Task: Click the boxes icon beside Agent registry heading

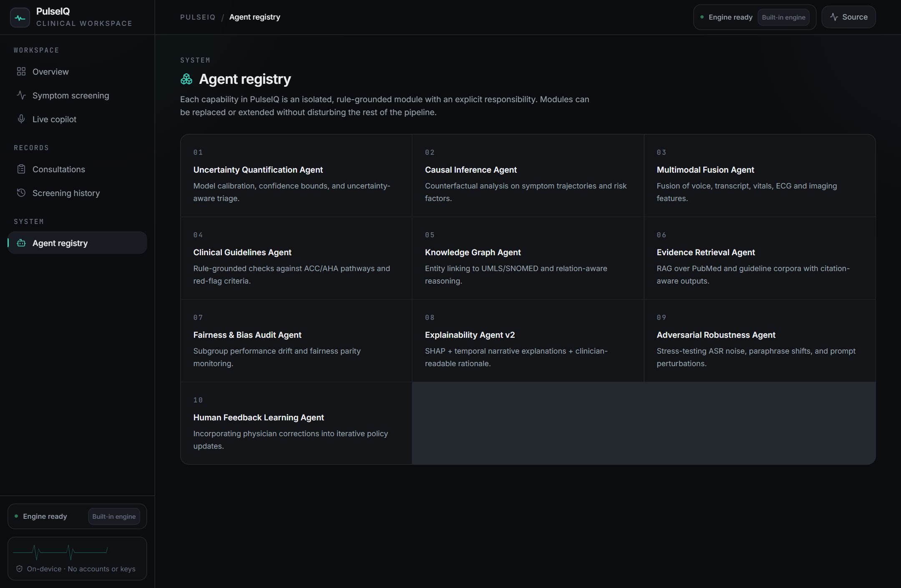Action: coord(186,79)
